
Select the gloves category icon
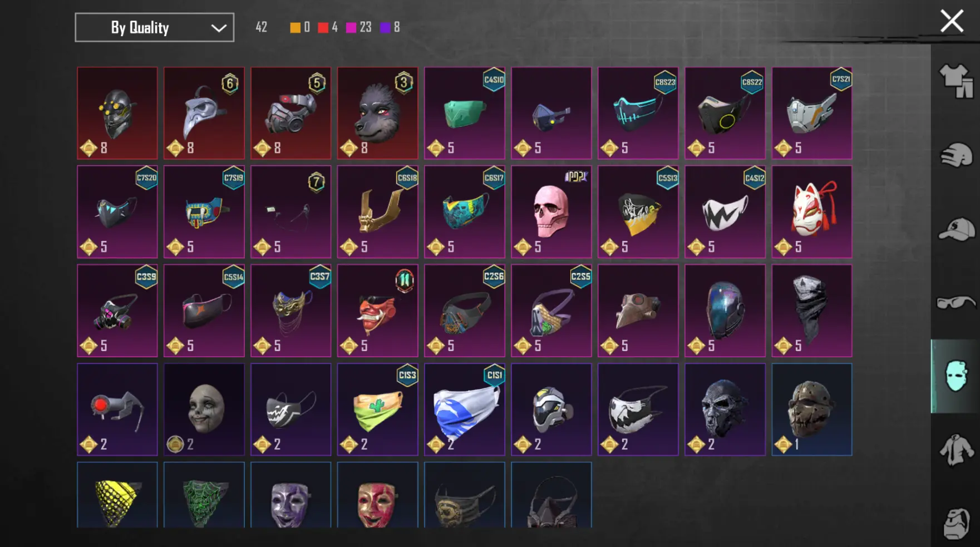tap(956, 155)
